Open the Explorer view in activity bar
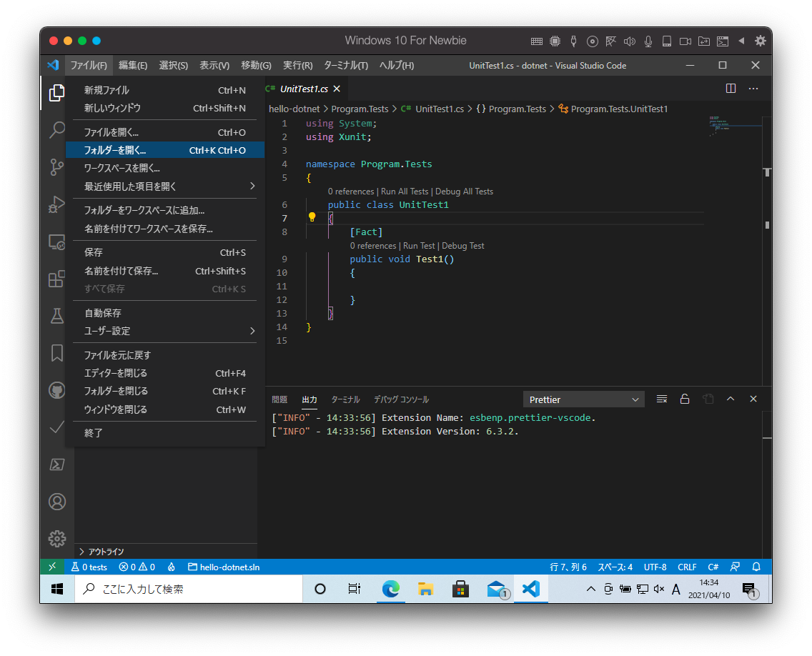 [56, 93]
